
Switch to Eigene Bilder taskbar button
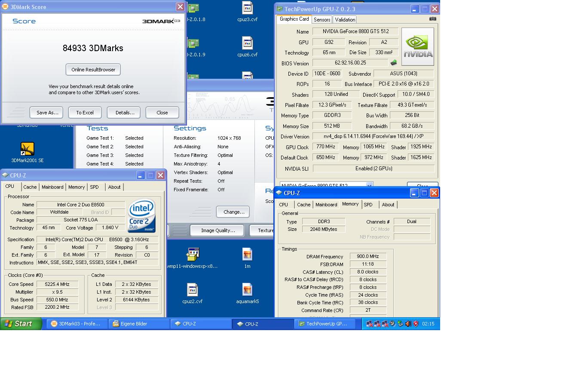point(139,324)
